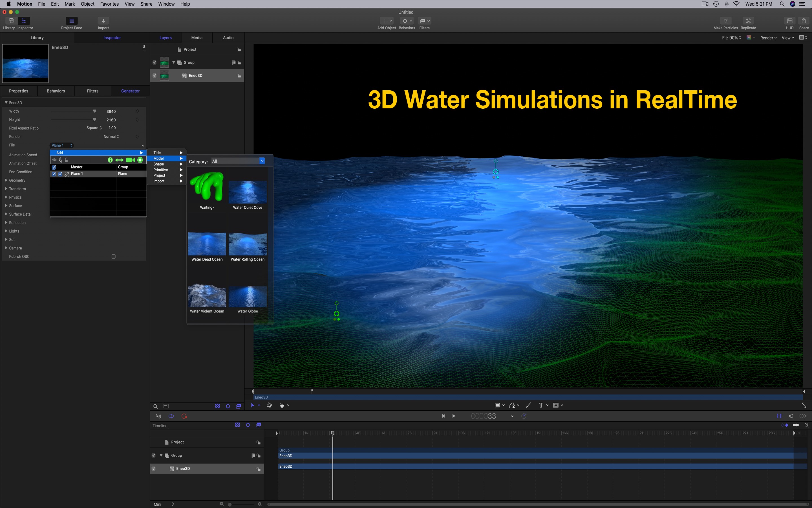Image resolution: width=812 pixels, height=508 pixels.
Task: Click the Make Particles icon
Action: (x=725, y=21)
